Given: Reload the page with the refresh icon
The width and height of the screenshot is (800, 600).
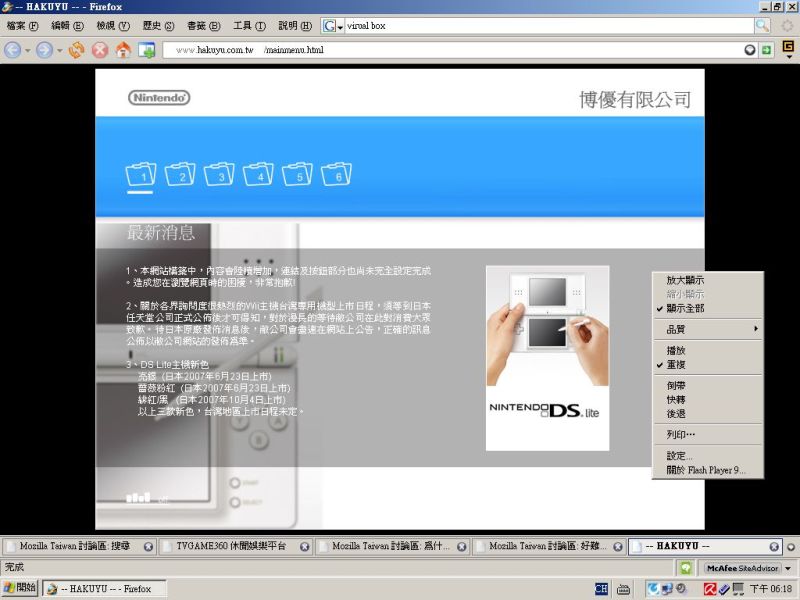Looking at the screenshot, I should [x=77, y=50].
